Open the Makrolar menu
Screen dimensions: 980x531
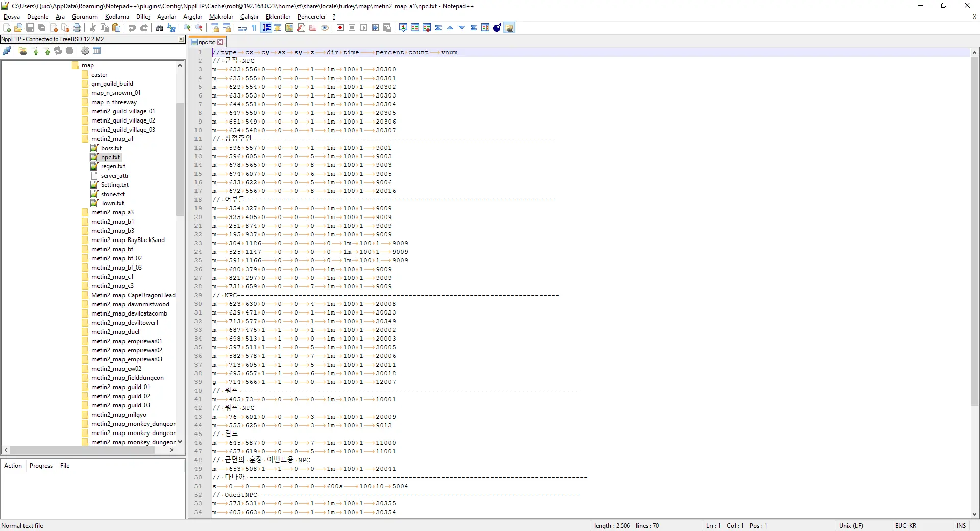[221, 17]
